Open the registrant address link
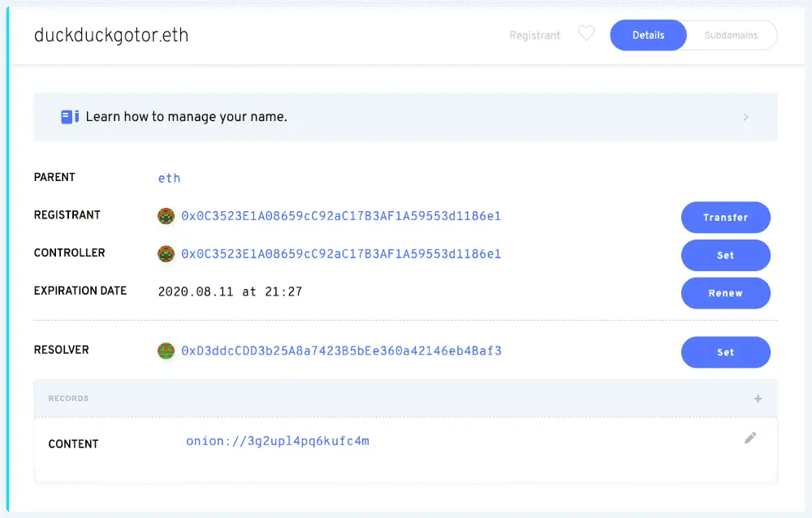The image size is (812, 518). pyautogui.click(x=341, y=216)
